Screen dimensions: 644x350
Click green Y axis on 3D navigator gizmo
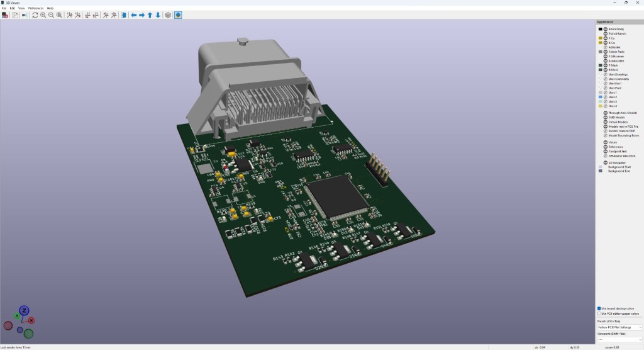[x=17, y=316]
